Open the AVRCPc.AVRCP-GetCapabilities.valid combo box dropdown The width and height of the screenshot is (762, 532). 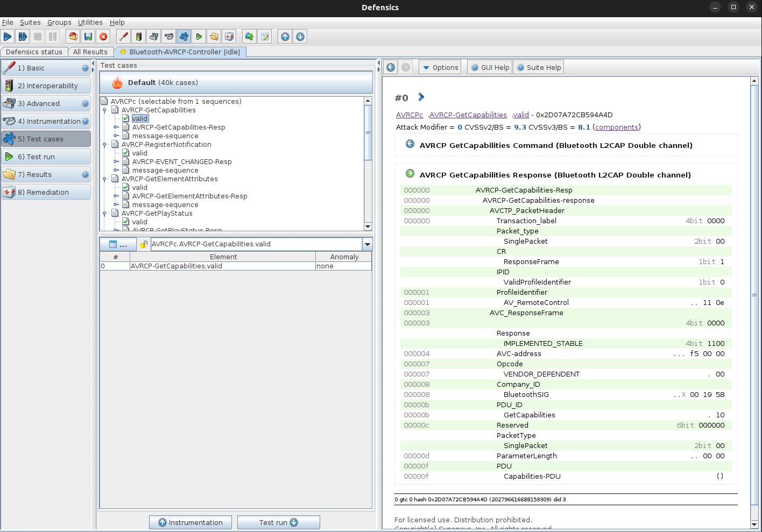click(367, 244)
